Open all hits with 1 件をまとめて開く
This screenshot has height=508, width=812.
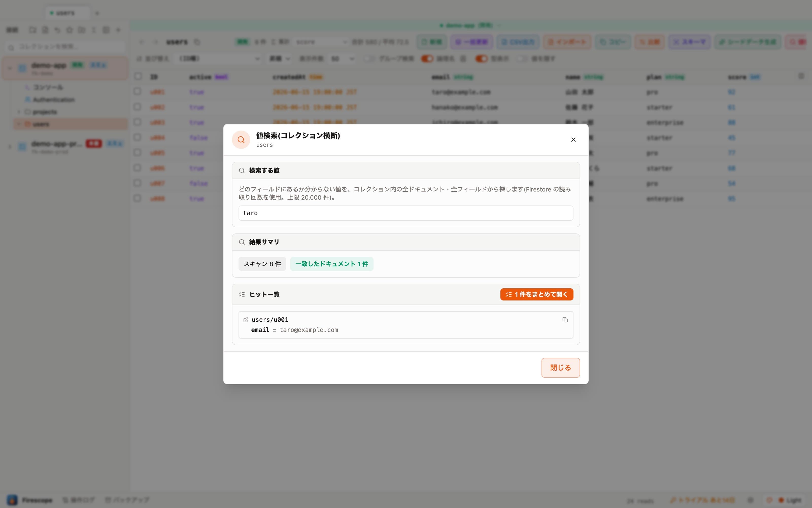coord(536,294)
